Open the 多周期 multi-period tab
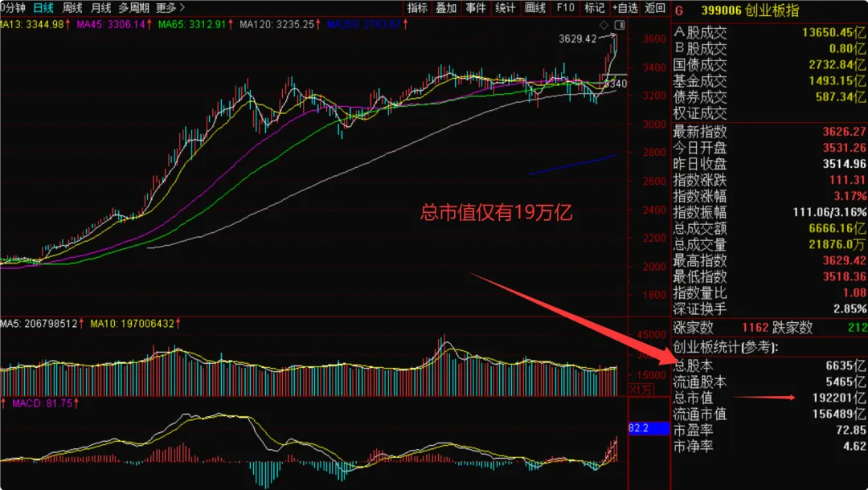 pyautogui.click(x=133, y=8)
